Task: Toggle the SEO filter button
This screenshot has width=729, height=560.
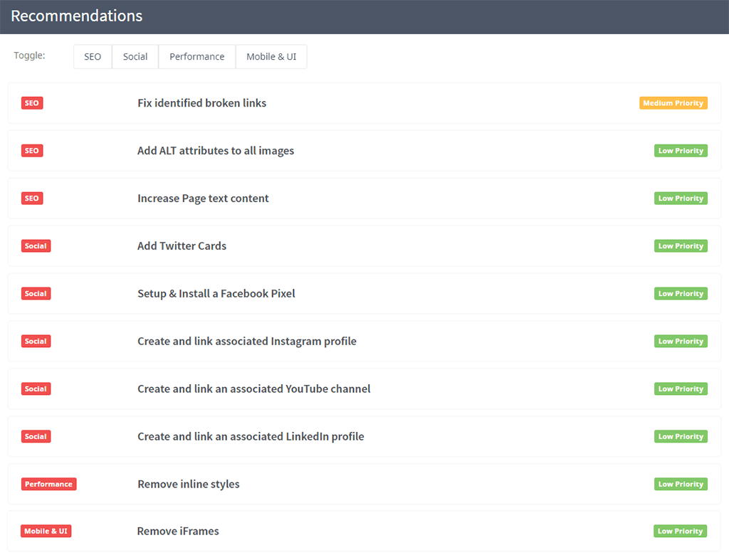Action: (x=93, y=57)
